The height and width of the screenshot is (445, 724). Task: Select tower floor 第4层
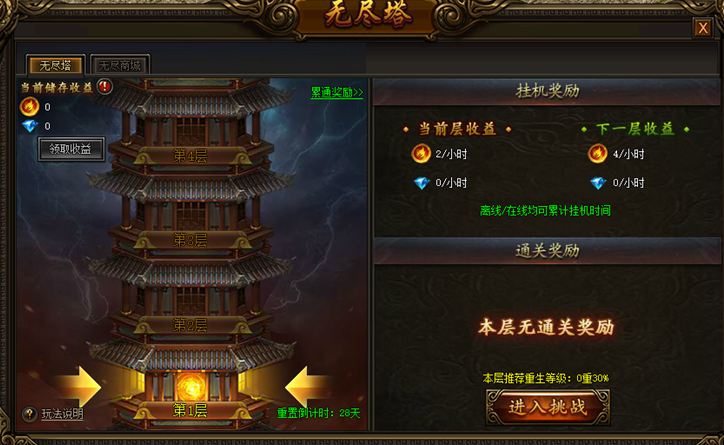click(x=190, y=156)
